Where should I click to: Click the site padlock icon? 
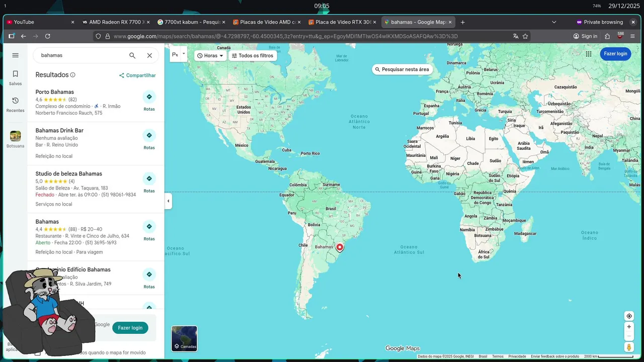coord(107,36)
